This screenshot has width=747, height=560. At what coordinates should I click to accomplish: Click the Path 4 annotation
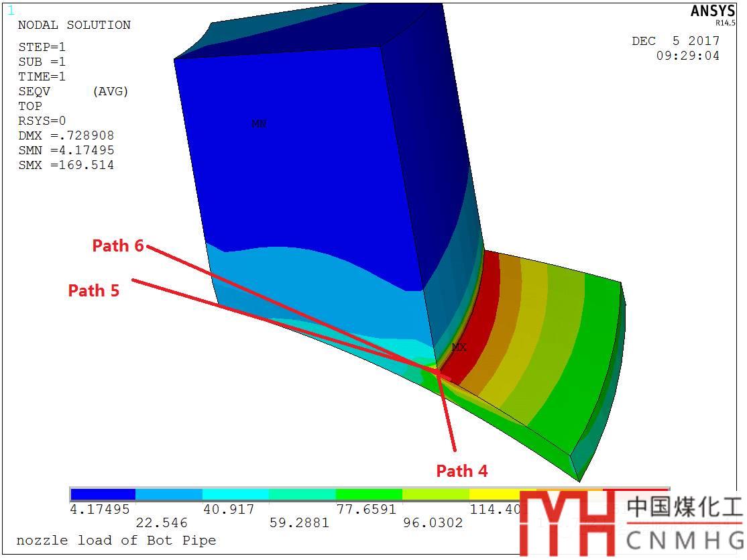[x=461, y=471]
